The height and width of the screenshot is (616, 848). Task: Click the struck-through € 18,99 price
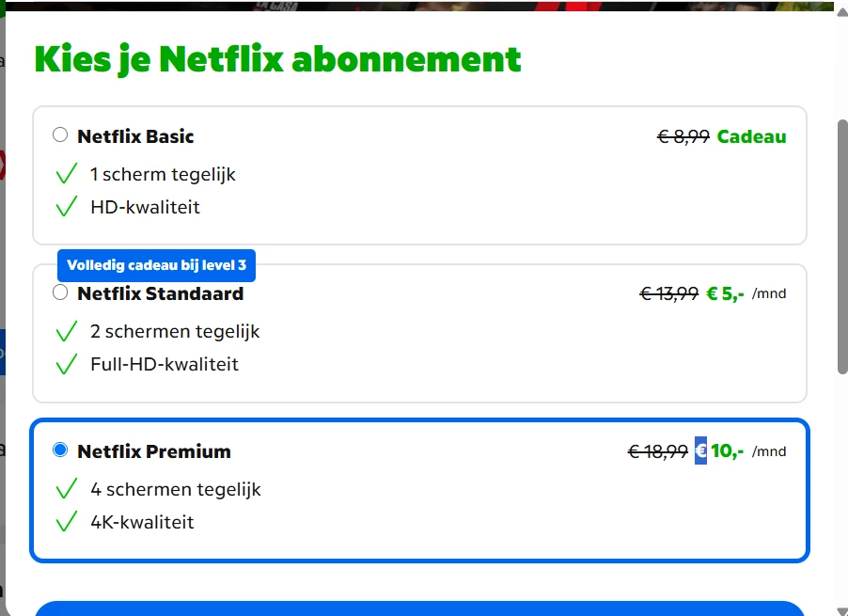[x=657, y=451]
